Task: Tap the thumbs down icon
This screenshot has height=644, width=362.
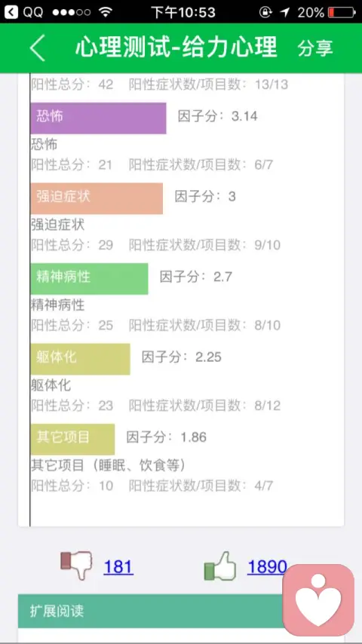Action: click(76, 565)
